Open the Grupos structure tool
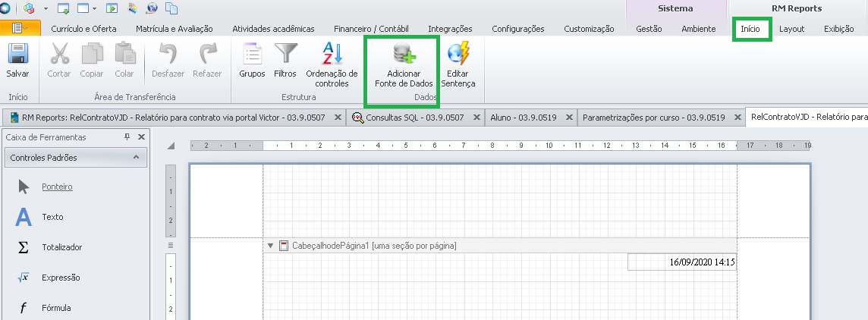 [252, 61]
